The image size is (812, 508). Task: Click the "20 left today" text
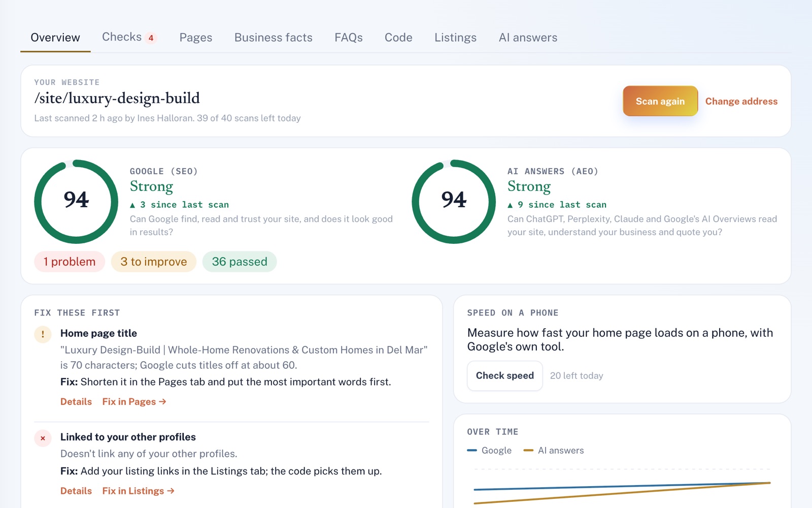point(577,376)
